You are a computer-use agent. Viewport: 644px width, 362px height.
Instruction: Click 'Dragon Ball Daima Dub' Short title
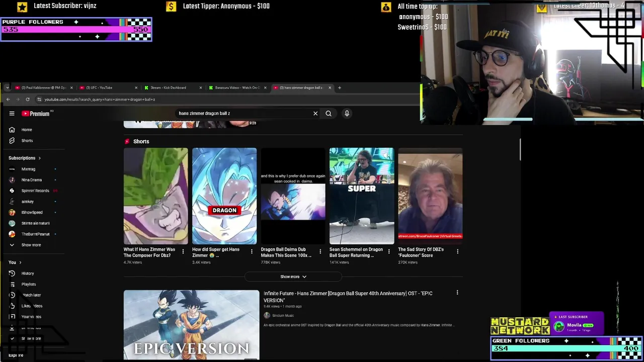(x=286, y=252)
